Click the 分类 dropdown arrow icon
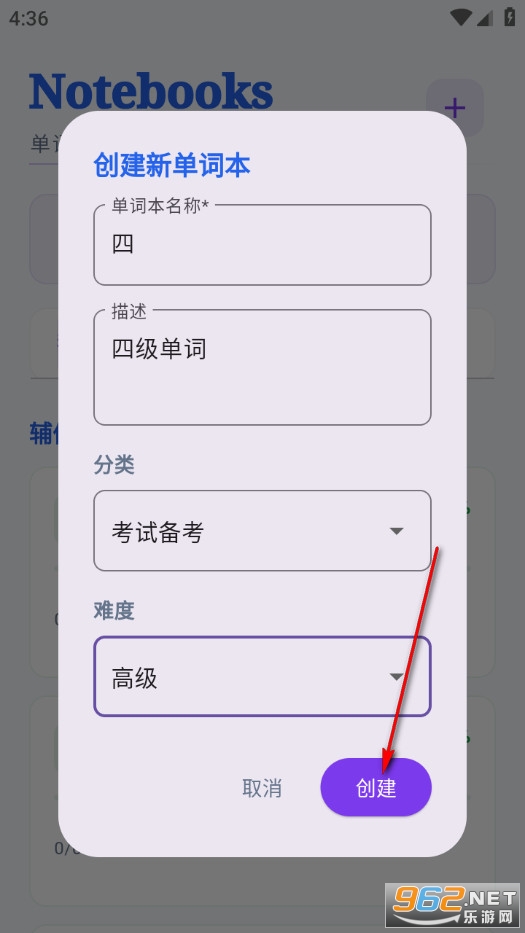The width and height of the screenshot is (525, 933). pyautogui.click(x=396, y=531)
